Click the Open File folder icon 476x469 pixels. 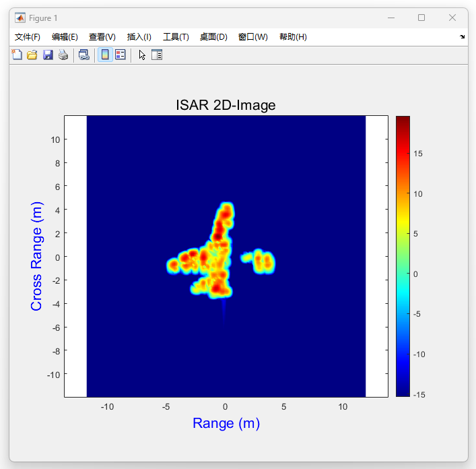tap(32, 55)
